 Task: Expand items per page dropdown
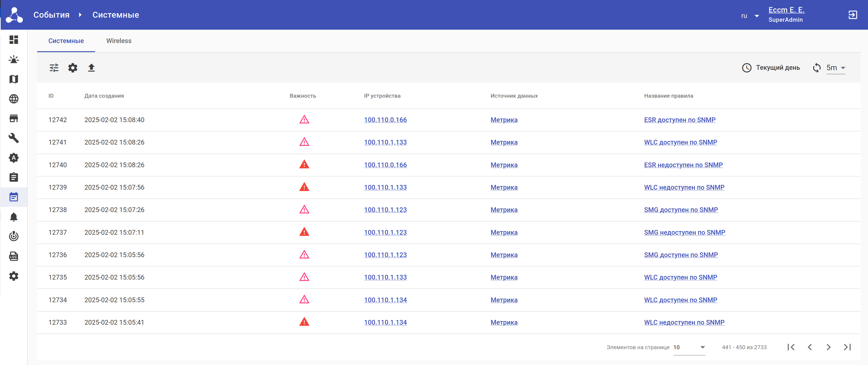point(689,347)
